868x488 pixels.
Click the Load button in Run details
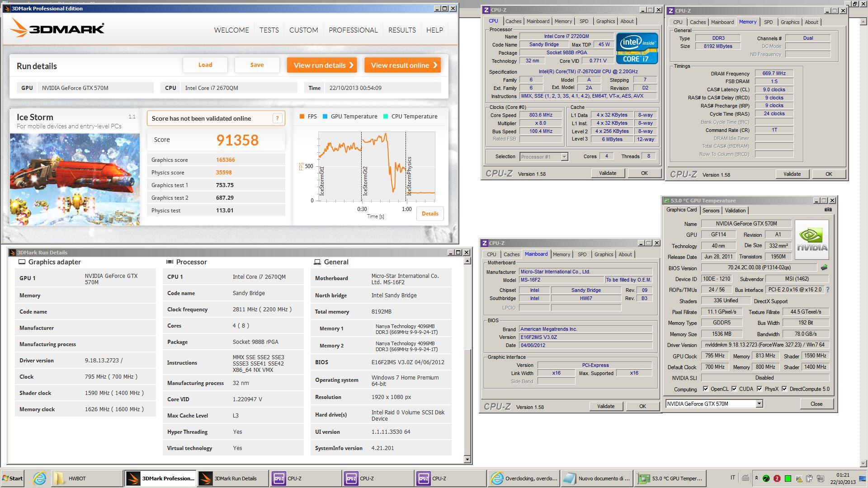[x=205, y=65]
